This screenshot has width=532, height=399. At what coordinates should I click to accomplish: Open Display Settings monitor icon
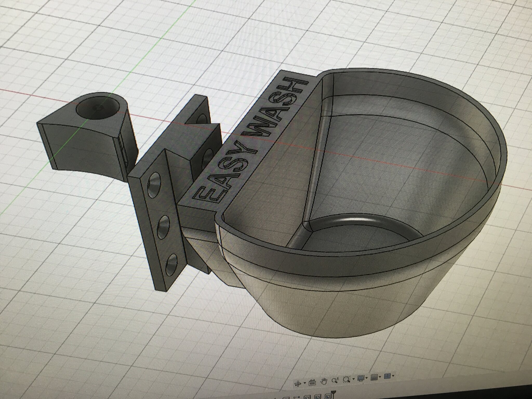(361, 378)
